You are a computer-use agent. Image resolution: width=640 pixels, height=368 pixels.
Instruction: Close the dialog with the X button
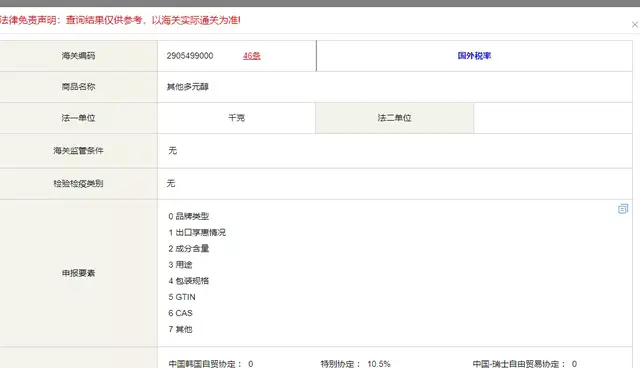pos(635,25)
